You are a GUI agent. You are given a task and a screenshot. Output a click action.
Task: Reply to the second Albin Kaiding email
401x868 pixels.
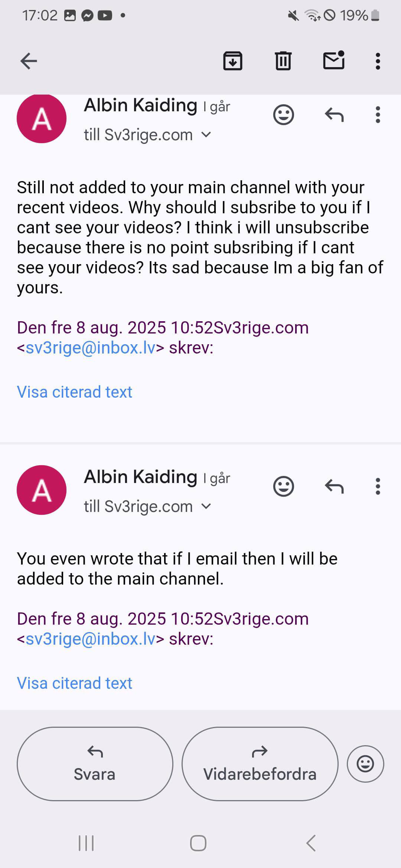[334, 486]
